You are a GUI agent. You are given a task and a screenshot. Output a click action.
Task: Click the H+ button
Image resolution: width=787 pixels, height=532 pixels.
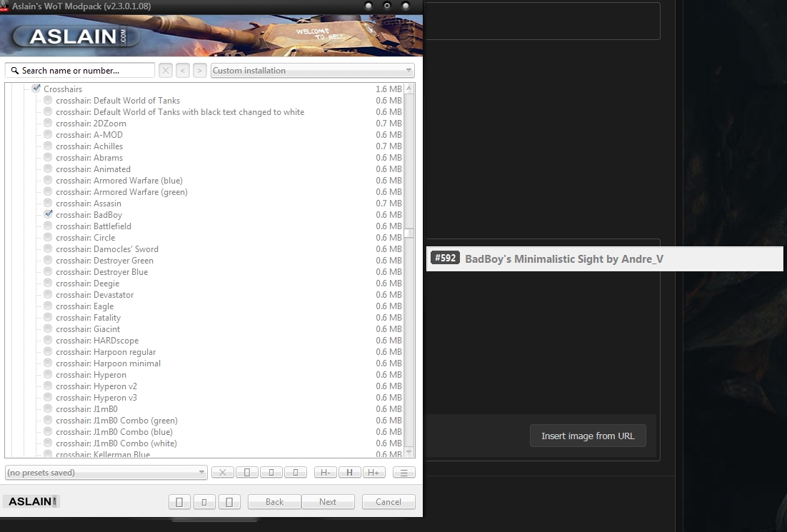374,472
